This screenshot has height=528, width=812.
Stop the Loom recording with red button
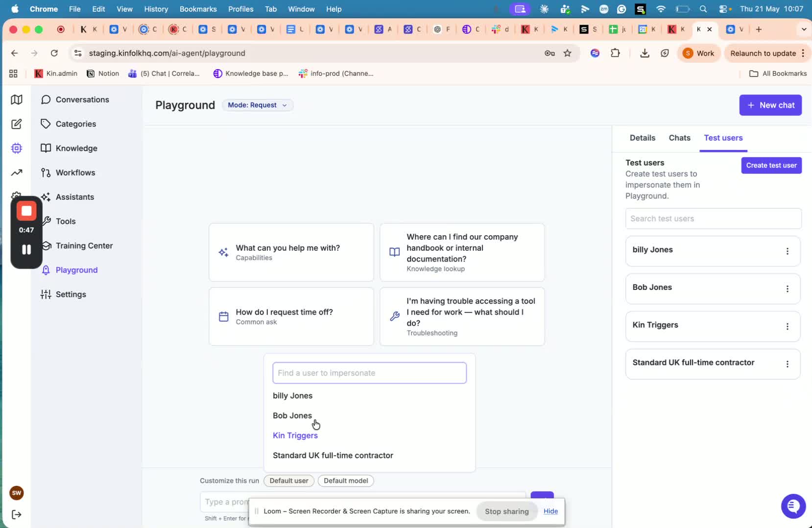26,211
